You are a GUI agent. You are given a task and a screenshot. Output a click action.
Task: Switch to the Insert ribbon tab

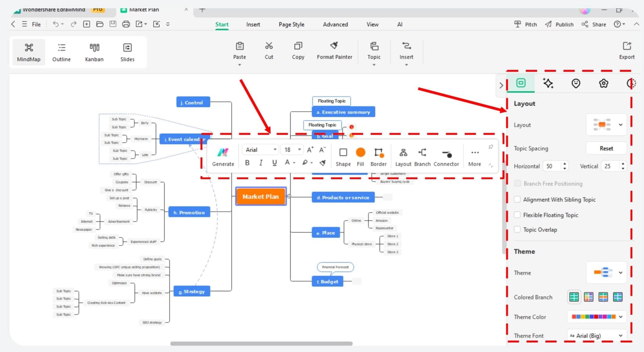(x=253, y=25)
